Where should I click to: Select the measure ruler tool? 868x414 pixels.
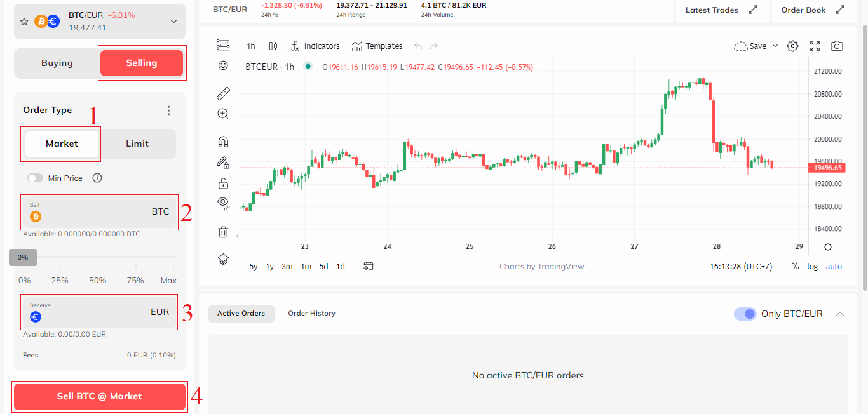click(x=222, y=93)
